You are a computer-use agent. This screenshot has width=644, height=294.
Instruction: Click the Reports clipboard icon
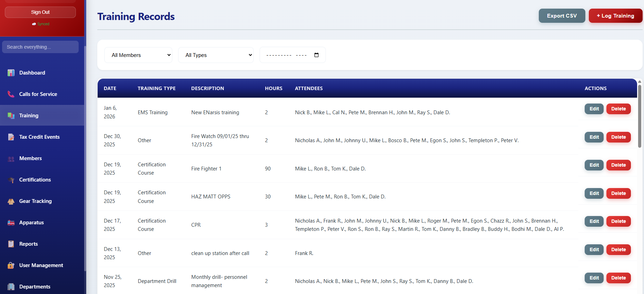tap(11, 244)
